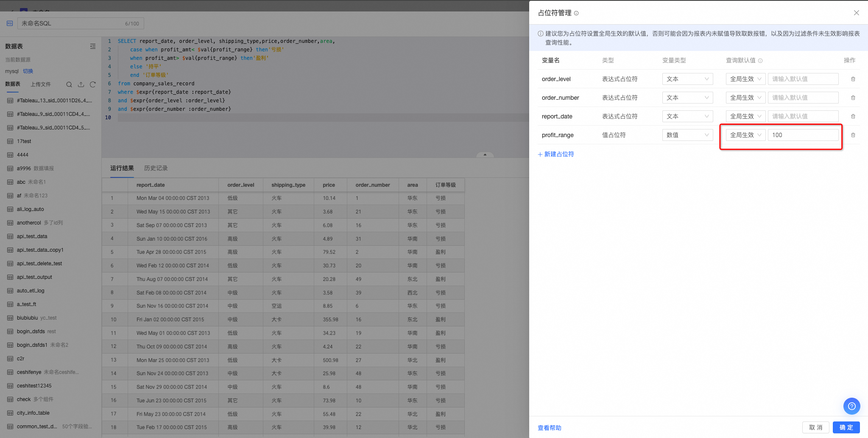Screen dimensions: 868x438
Task: Click the shipping_type column header
Action: [288, 185]
